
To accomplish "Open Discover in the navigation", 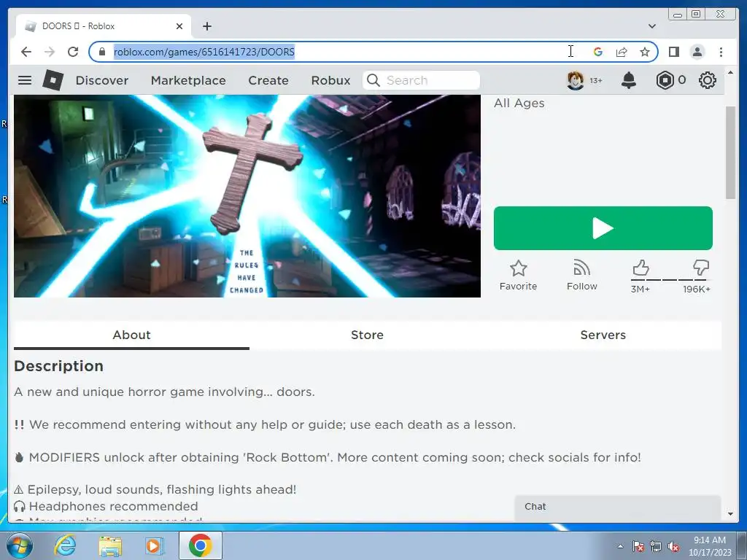I will (102, 80).
